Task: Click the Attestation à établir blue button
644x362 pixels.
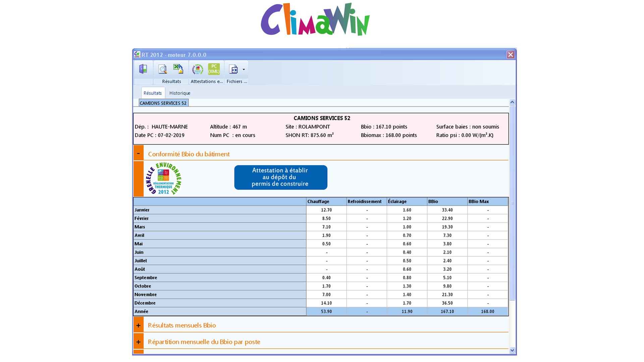Action: click(x=281, y=177)
